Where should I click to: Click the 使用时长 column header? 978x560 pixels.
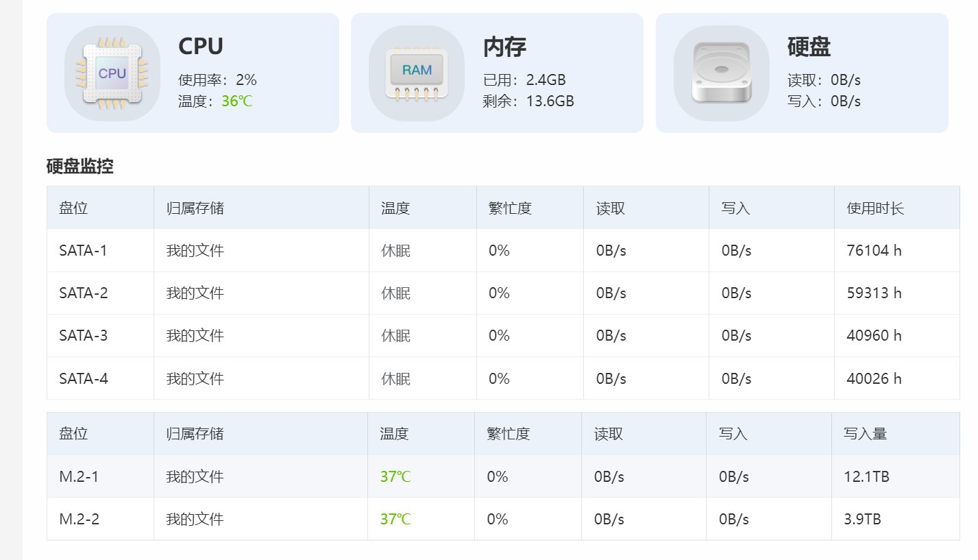(x=875, y=208)
